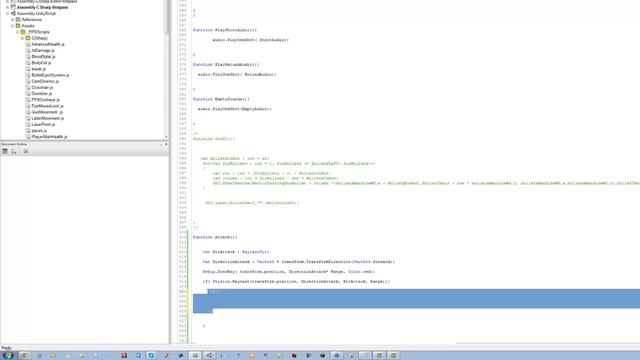The height and width of the screenshot is (360, 640).
Task: Open Crosshair.js script file
Action: [x=42, y=87]
